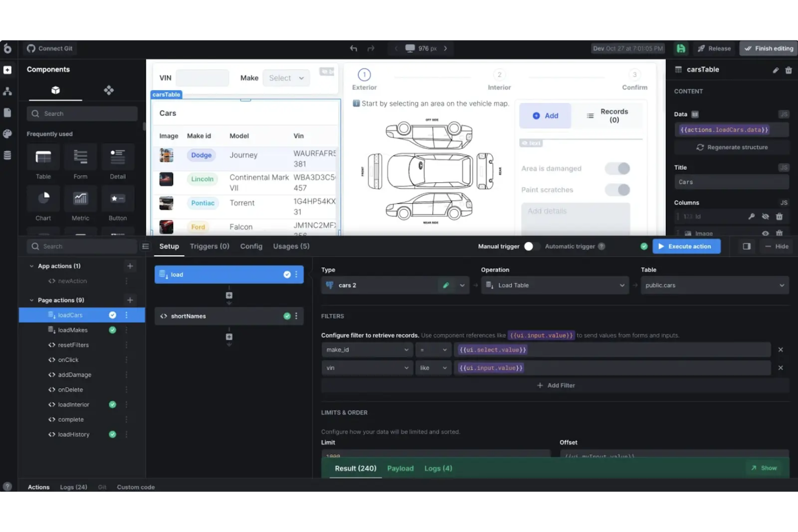Screen dimensions: 798x532
Task: Open the Load Table operation dropdown
Action: pos(554,285)
